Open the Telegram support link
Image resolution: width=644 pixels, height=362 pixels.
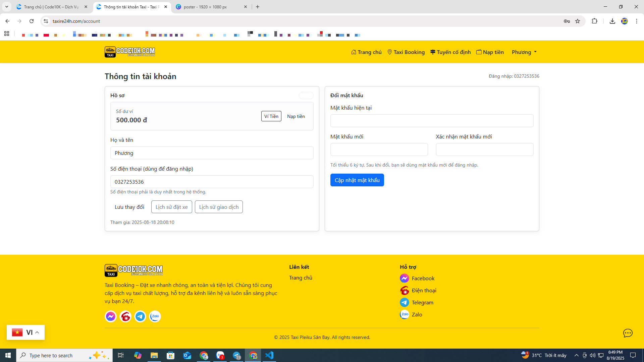coord(417,302)
